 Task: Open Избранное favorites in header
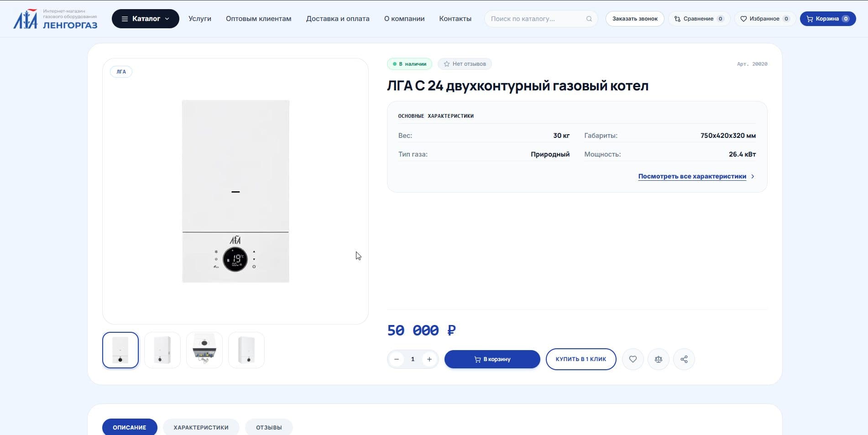[x=765, y=19]
